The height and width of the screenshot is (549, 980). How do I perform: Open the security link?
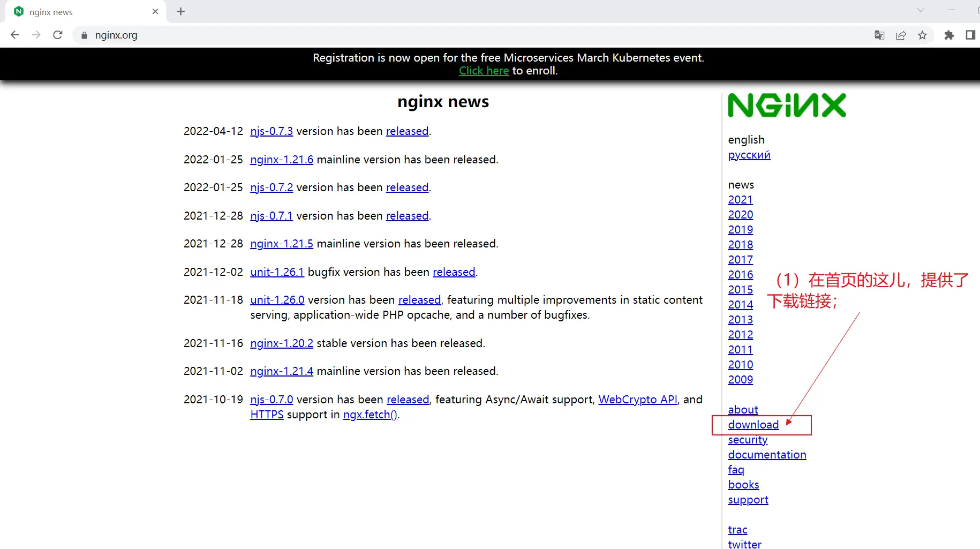(x=748, y=440)
